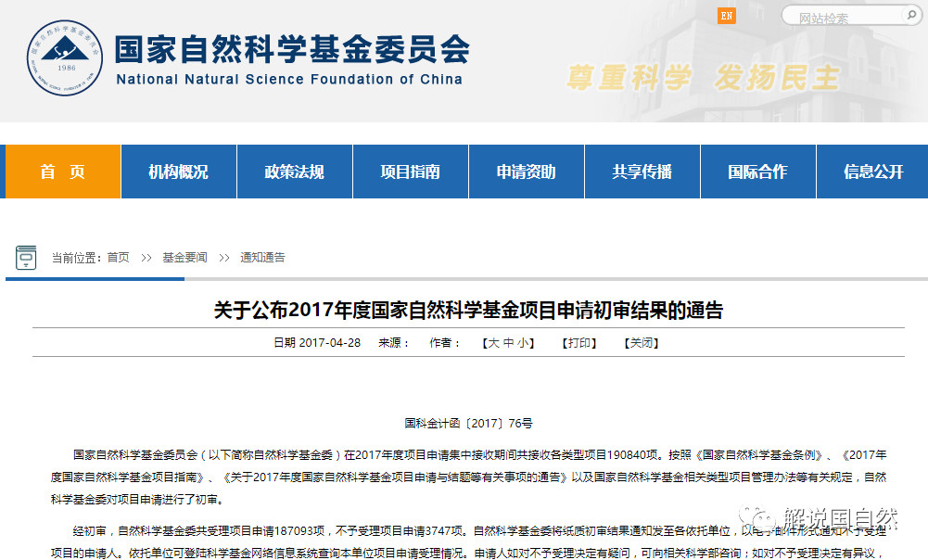Click the document number 国科金计函〔2017〕76号
Viewport: 928px width, 560px height.
468,424
